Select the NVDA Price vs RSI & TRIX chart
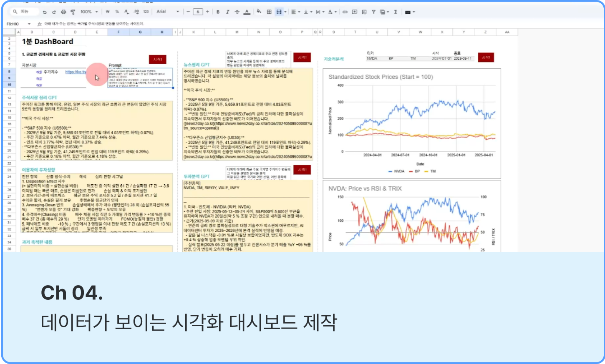605x364 pixels. (412, 216)
